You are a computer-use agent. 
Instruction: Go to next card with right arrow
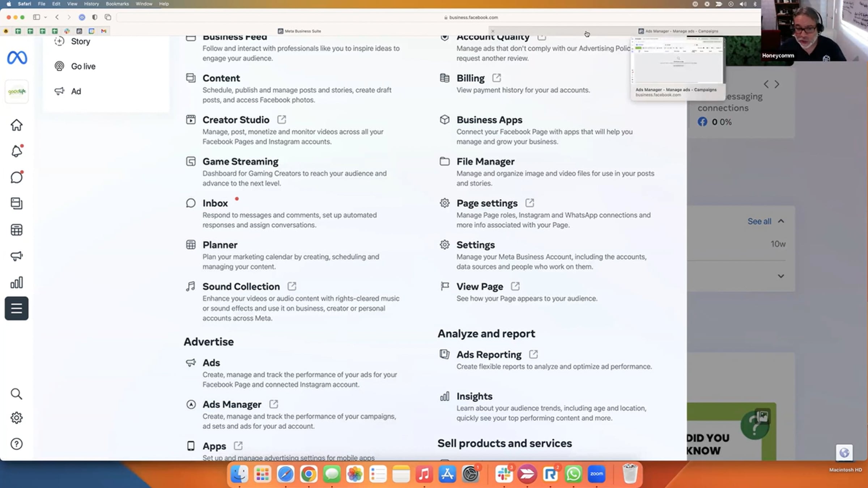[777, 84]
